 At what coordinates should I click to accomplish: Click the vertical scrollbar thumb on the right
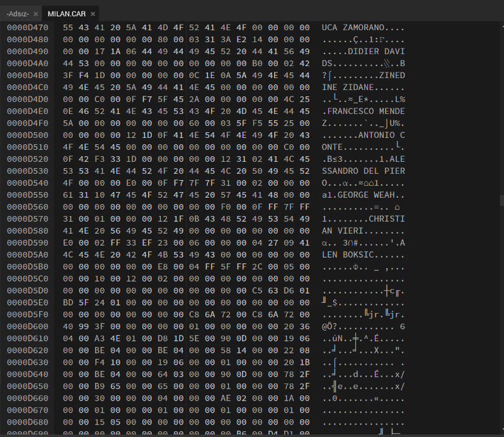pyautogui.click(x=501, y=200)
